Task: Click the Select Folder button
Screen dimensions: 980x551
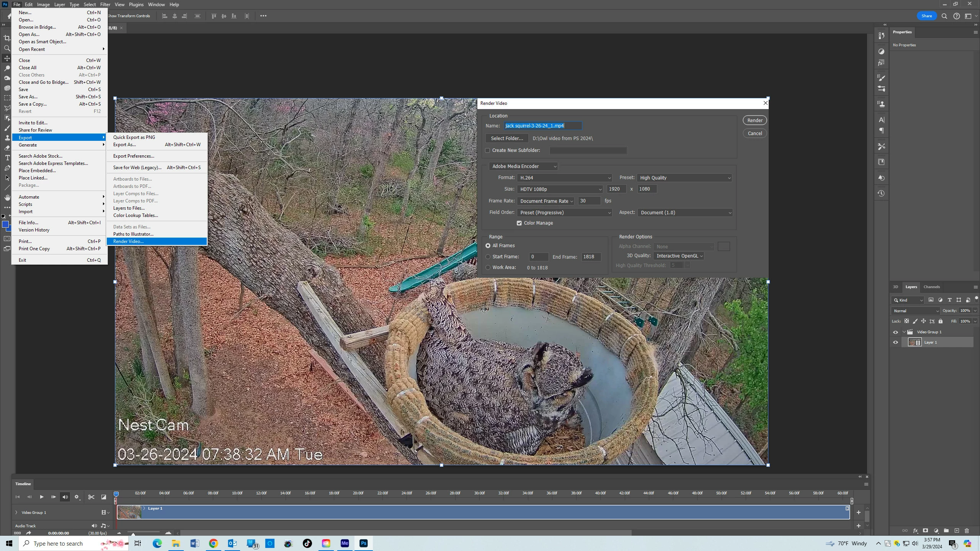Action: click(506, 138)
